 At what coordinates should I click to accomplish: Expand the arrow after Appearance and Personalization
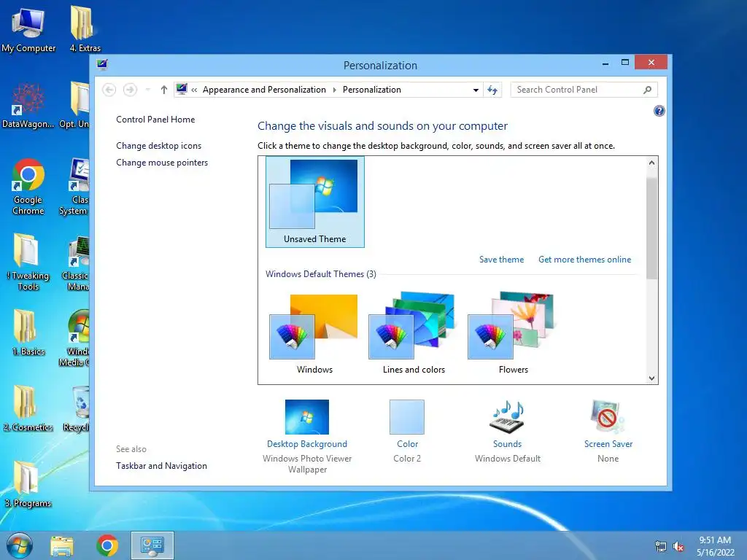point(334,90)
